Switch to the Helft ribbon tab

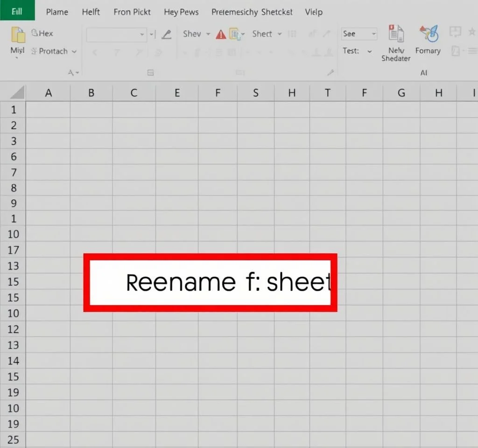[91, 12]
